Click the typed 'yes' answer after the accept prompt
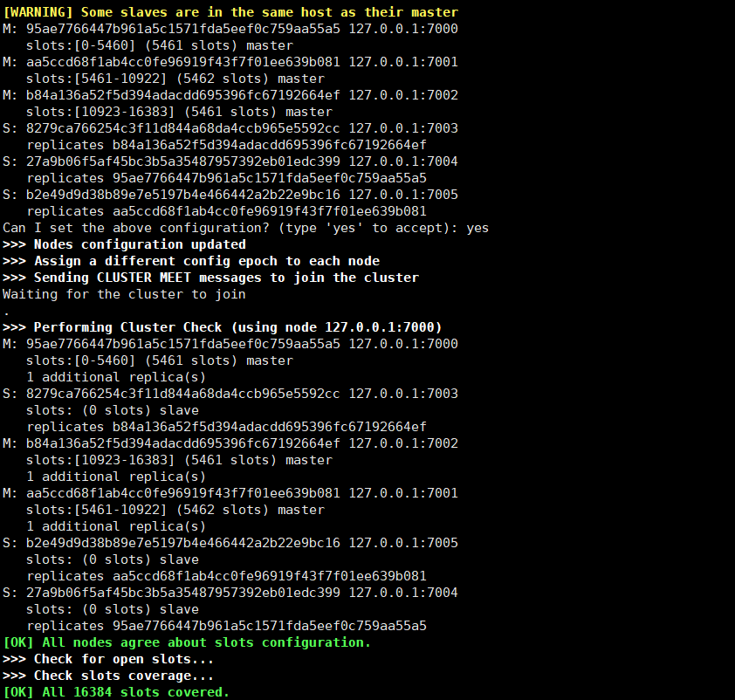This screenshot has height=700, width=735. coord(477,228)
